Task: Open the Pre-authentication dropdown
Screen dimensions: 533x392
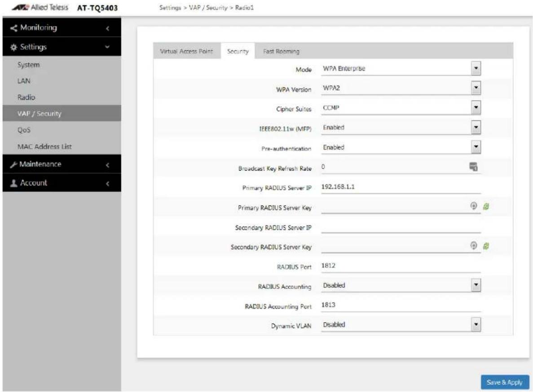Action: coord(401,147)
